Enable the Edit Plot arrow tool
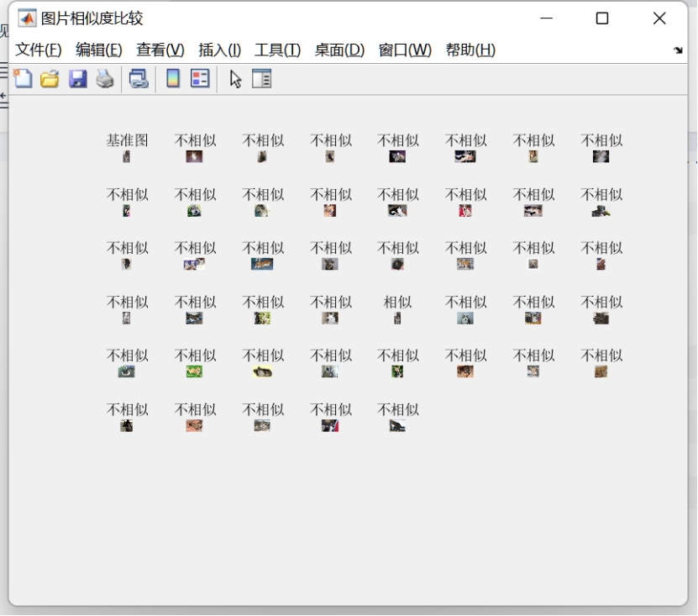The width and height of the screenshot is (698, 616). coord(235,79)
